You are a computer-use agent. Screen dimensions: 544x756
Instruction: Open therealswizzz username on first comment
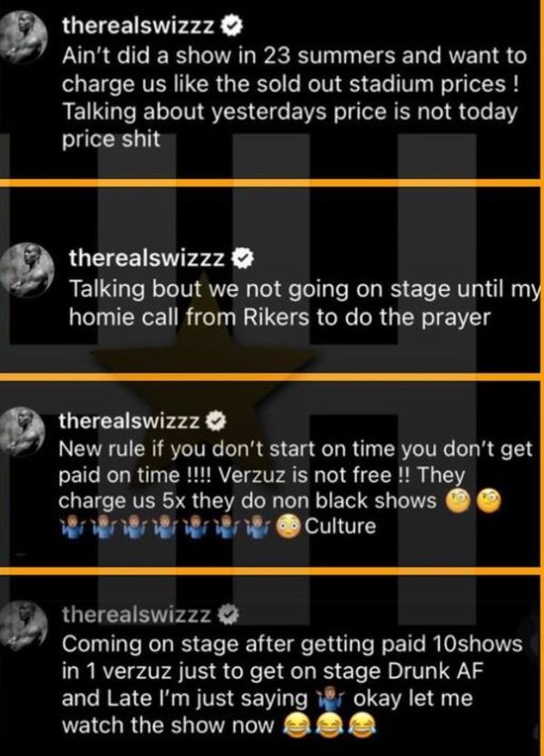point(139,26)
